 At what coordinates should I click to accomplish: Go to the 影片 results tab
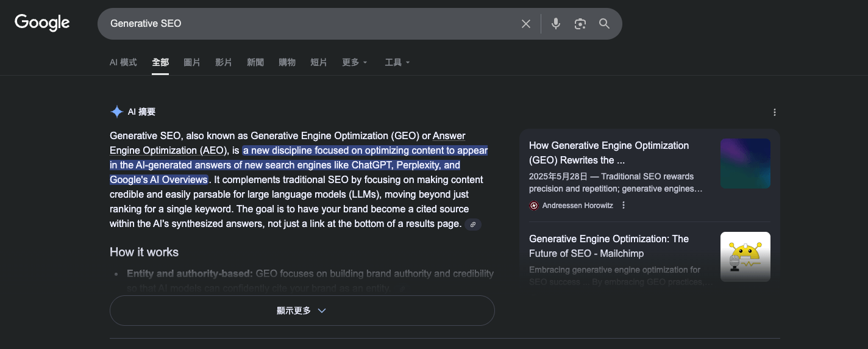tap(224, 62)
